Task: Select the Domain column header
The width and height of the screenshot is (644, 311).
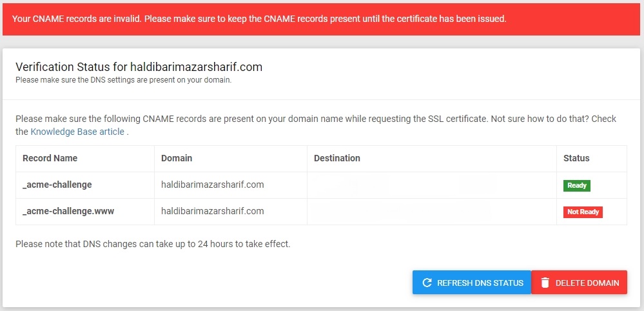Action: pos(177,158)
